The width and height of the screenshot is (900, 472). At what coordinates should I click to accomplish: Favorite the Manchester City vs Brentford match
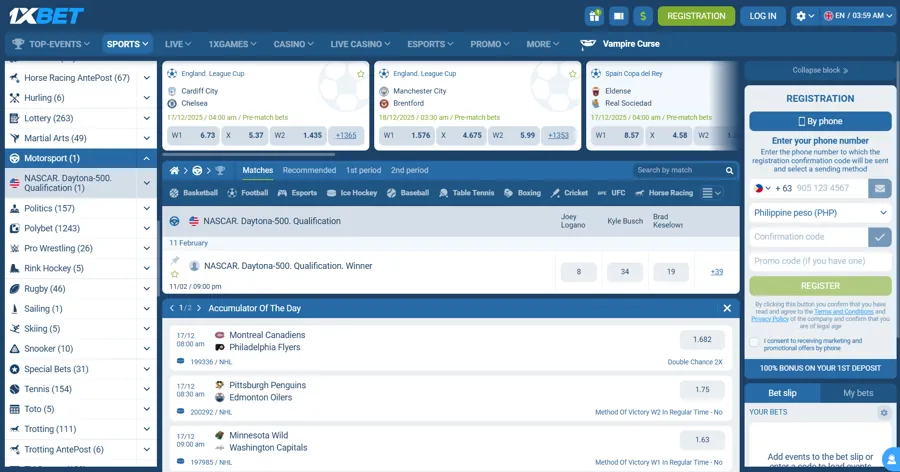pyautogui.click(x=573, y=74)
